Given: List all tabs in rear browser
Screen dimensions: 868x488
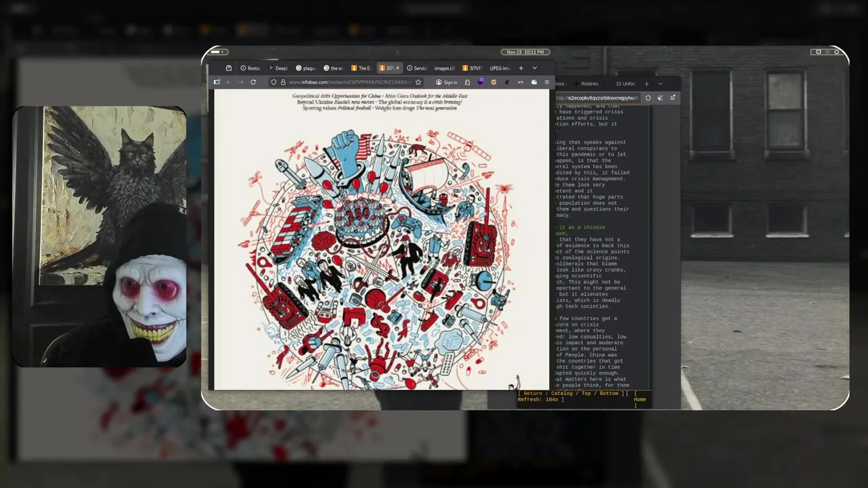Looking at the screenshot, I should point(660,83).
